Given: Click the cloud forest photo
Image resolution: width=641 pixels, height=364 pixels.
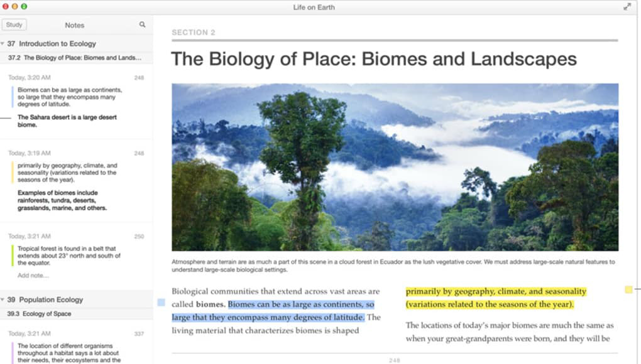Looking at the screenshot, I should pos(395,167).
